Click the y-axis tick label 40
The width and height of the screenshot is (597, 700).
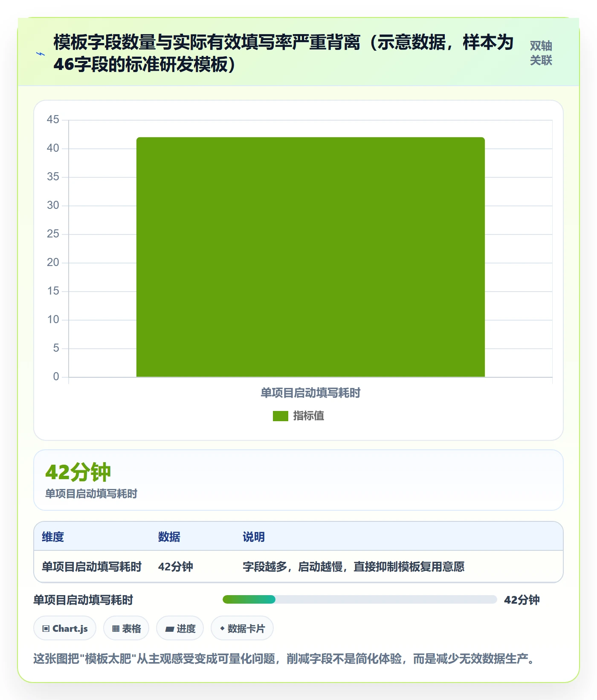click(53, 148)
